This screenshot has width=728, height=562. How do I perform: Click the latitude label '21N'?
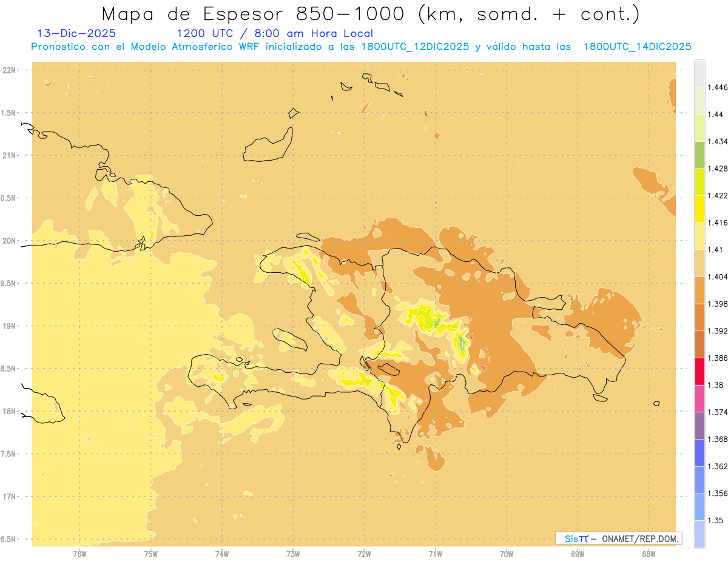pyautogui.click(x=9, y=156)
